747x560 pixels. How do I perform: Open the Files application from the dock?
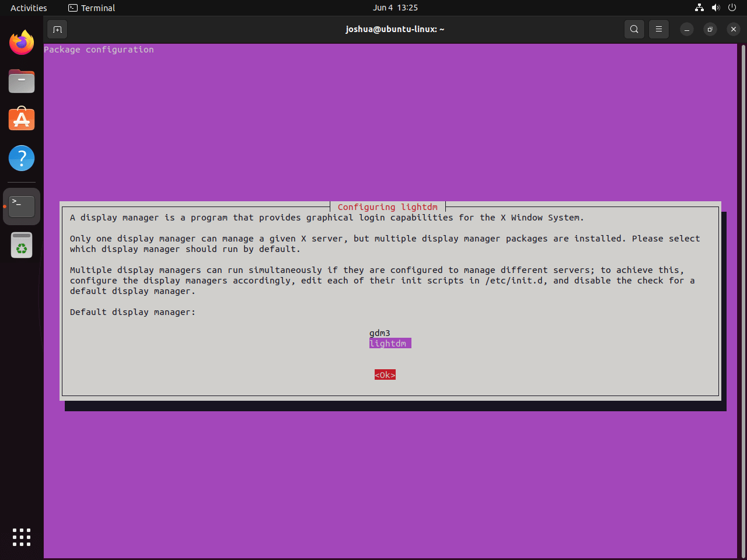point(21,81)
